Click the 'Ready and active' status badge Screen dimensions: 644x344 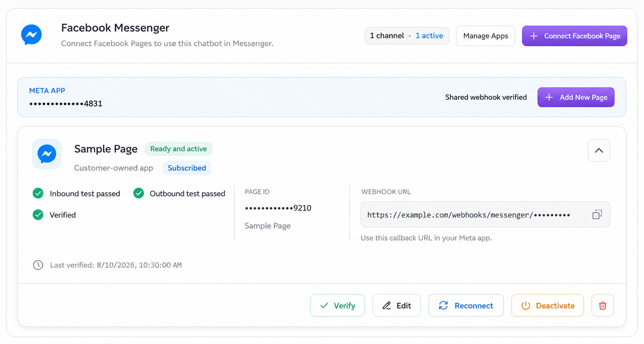point(178,149)
